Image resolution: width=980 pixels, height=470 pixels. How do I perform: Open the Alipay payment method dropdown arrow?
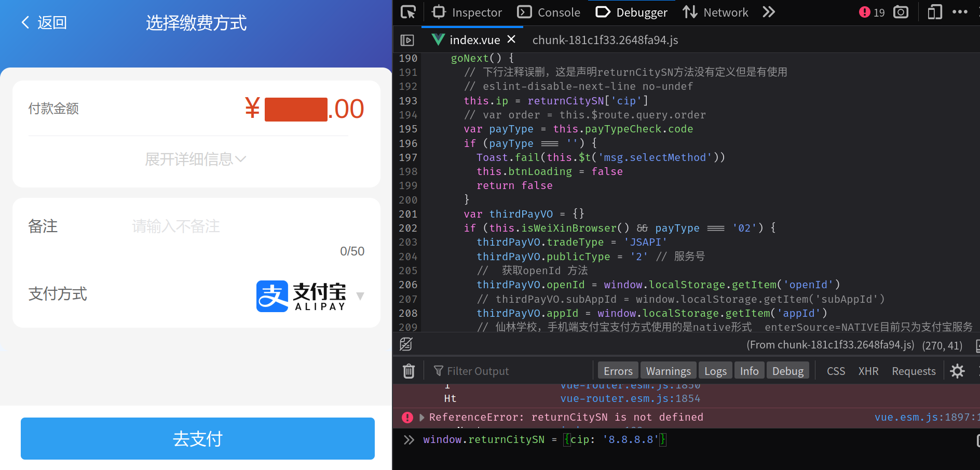coord(360,296)
